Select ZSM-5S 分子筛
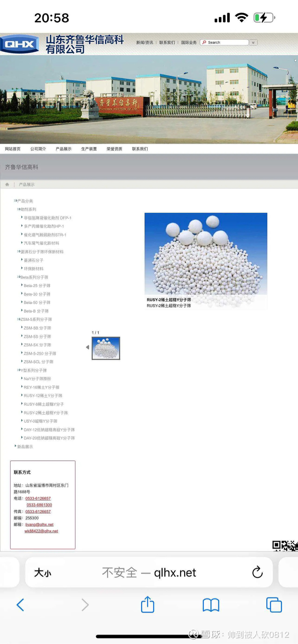The image size is (298, 644). pyautogui.click(x=37, y=336)
